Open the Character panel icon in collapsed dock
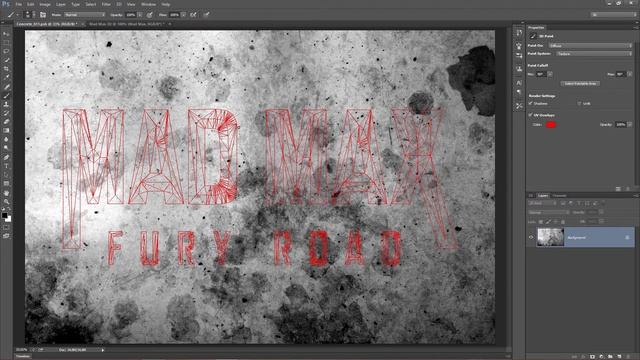The height and width of the screenshot is (360, 640). [x=519, y=82]
